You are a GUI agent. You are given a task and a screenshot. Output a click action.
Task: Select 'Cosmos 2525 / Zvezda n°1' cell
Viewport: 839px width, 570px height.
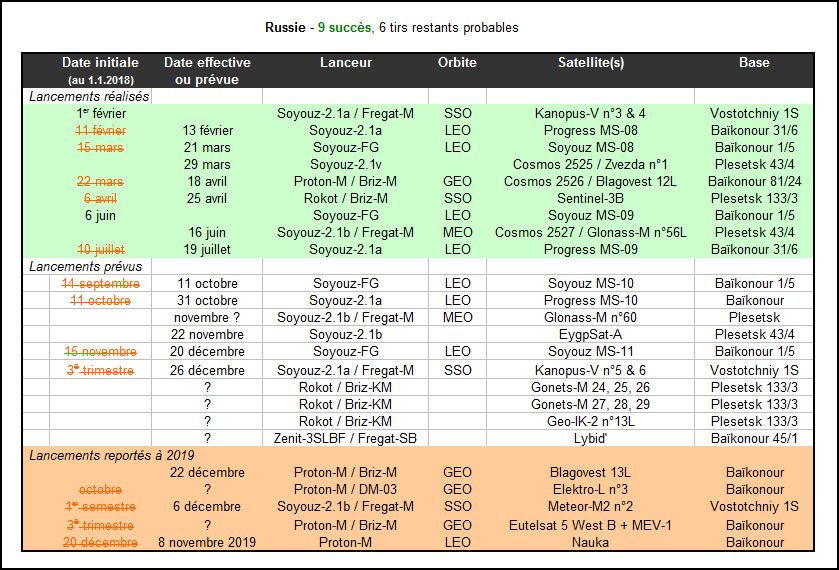(590, 164)
